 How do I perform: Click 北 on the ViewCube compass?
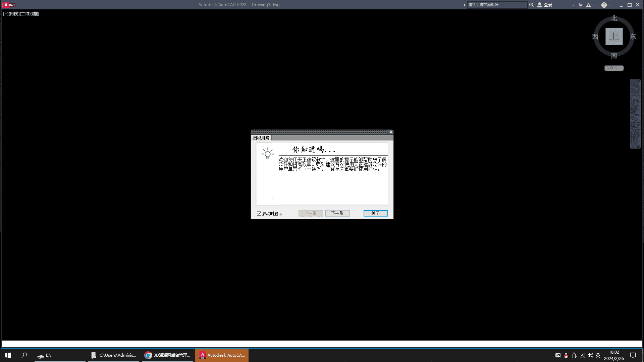(614, 18)
